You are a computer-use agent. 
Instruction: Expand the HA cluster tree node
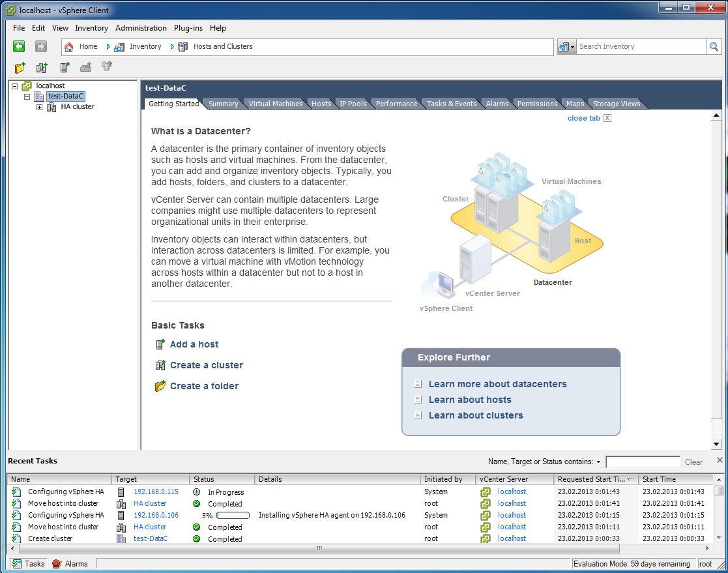click(40, 108)
